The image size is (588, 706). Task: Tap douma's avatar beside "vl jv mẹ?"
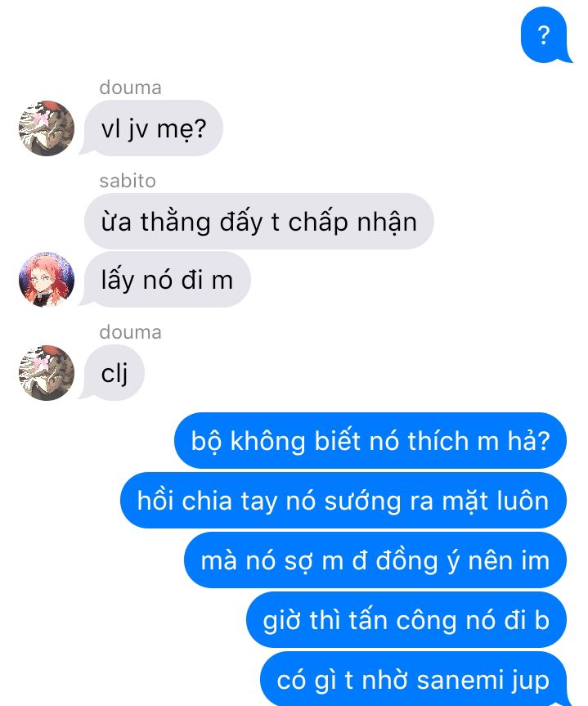click(47, 128)
